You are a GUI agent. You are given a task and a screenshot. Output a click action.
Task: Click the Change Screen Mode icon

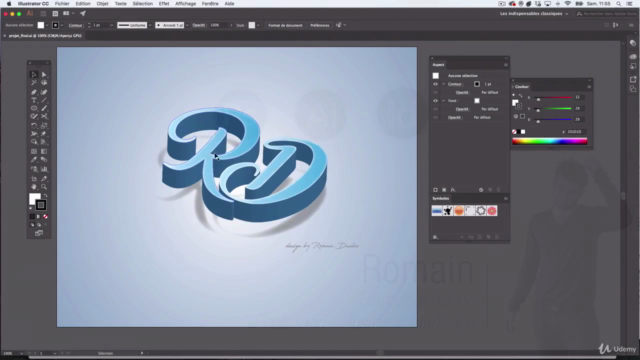click(x=39, y=233)
